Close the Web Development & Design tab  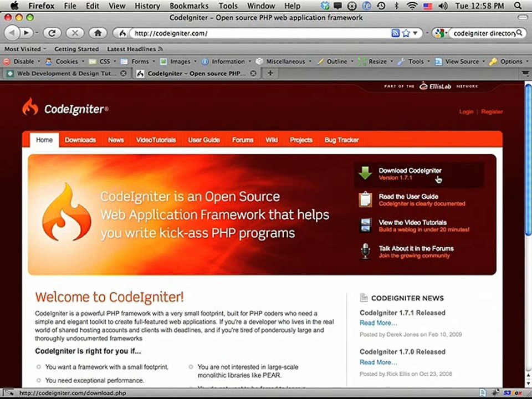point(124,73)
